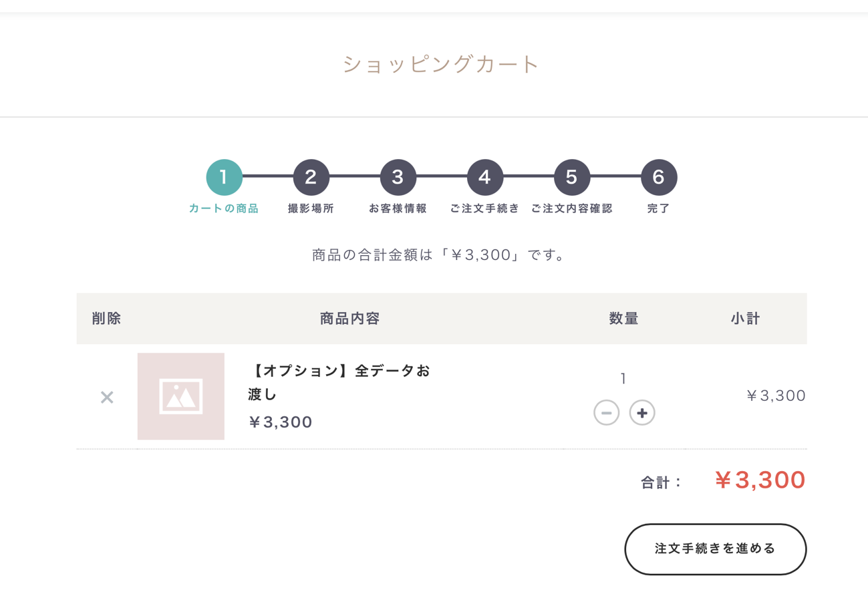The height and width of the screenshot is (606, 868).
Task: Select the 撮影場所 step label
Action: coord(311,208)
